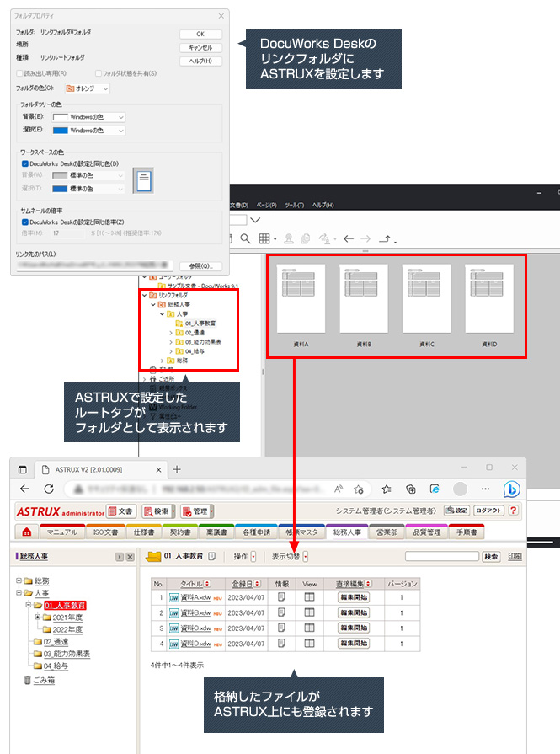560x754 pixels.
Task: Click the browser refresh icon
Action: pyautogui.click(x=49, y=489)
